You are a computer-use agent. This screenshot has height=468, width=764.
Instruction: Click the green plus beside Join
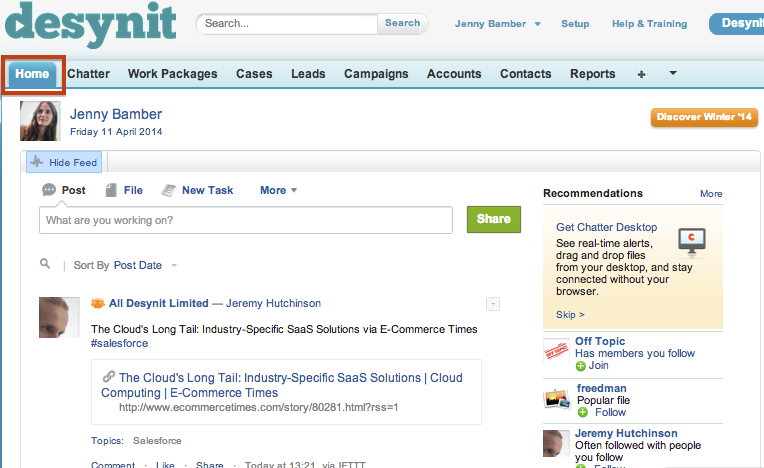coord(580,366)
